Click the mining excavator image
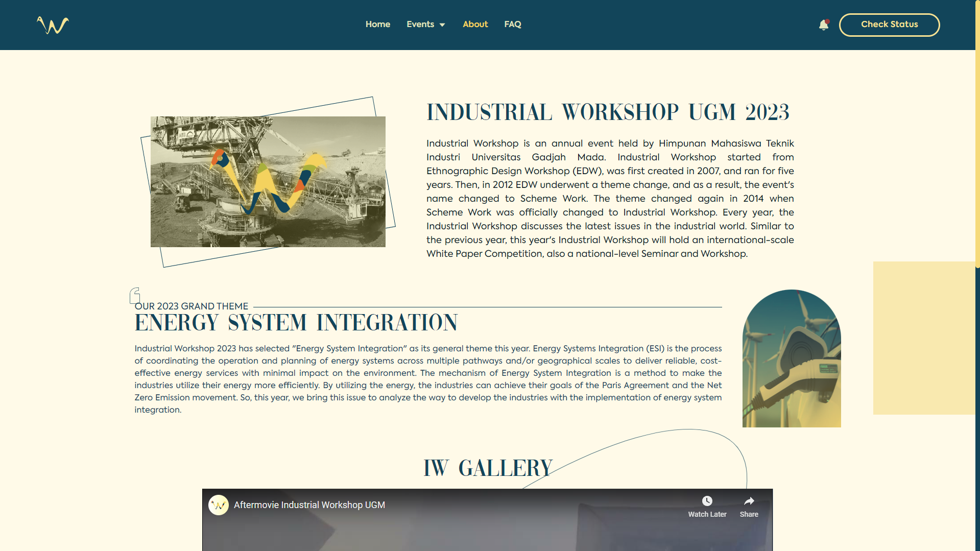The image size is (980, 551). pos(268,182)
